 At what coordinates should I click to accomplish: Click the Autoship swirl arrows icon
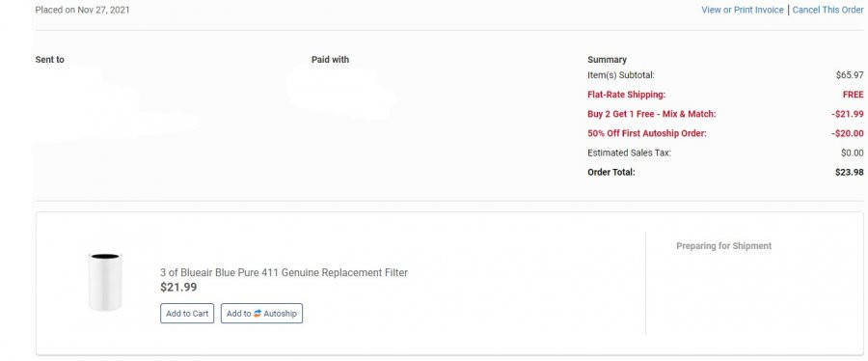pyautogui.click(x=258, y=314)
